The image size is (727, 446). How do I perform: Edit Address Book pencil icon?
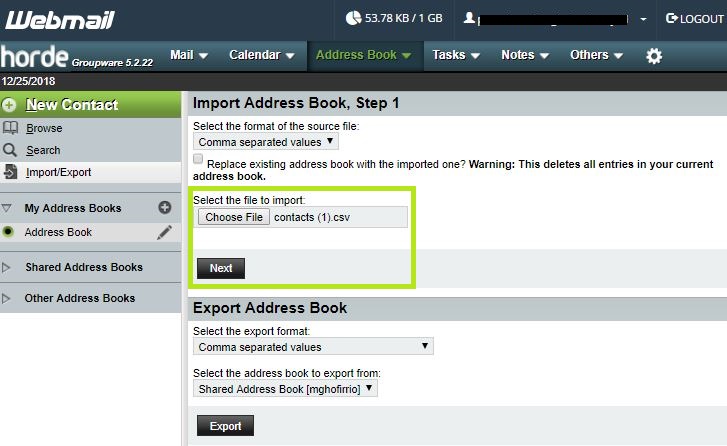coord(165,232)
